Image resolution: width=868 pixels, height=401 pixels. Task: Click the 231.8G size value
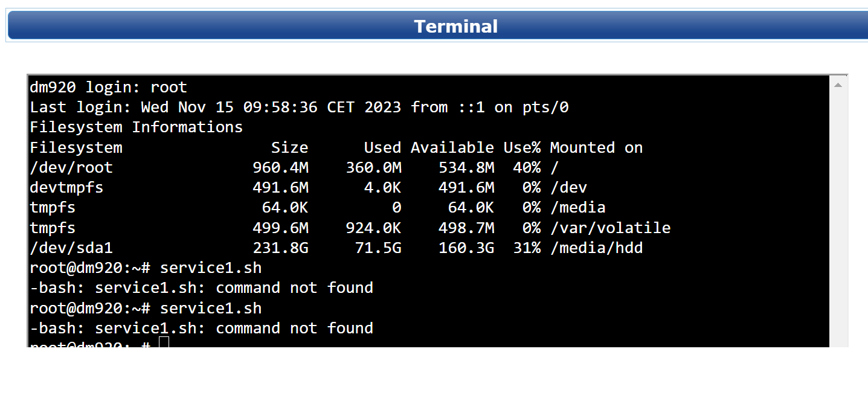(x=280, y=248)
